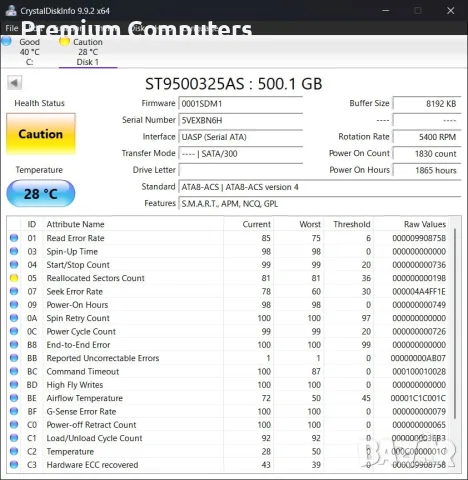468x480 pixels.
Task: Select the Caution 28 °C Disk 1 tab
Action: (x=88, y=52)
